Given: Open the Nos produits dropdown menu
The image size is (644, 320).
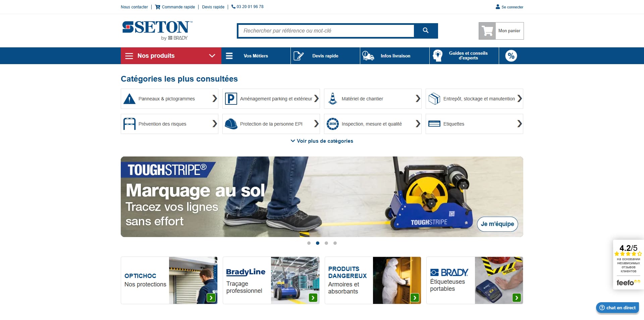Looking at the screenshot, I should coord(171,56).
